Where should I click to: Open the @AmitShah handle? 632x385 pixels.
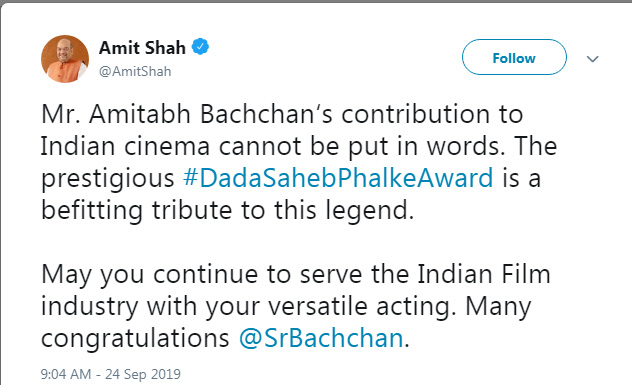point(135,71)
